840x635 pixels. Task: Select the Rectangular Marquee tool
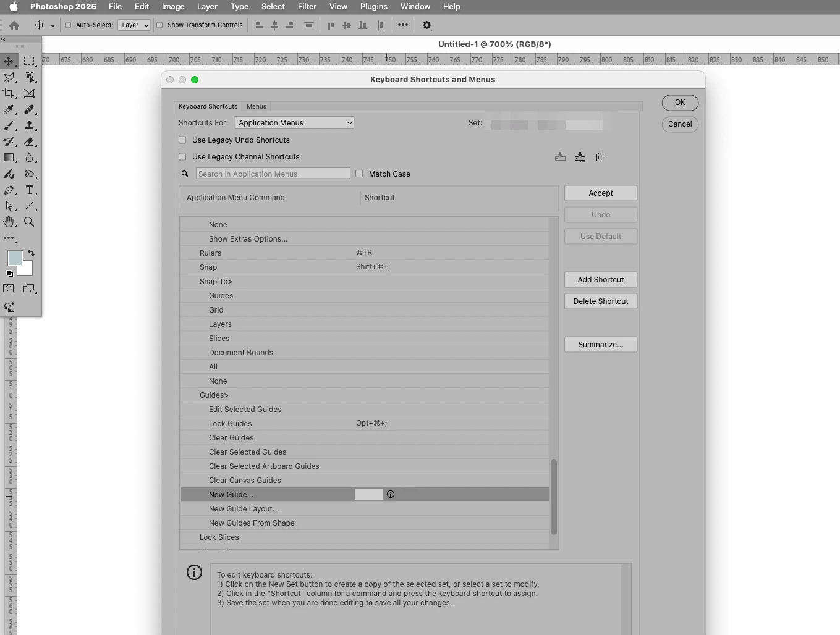(29, 61)
